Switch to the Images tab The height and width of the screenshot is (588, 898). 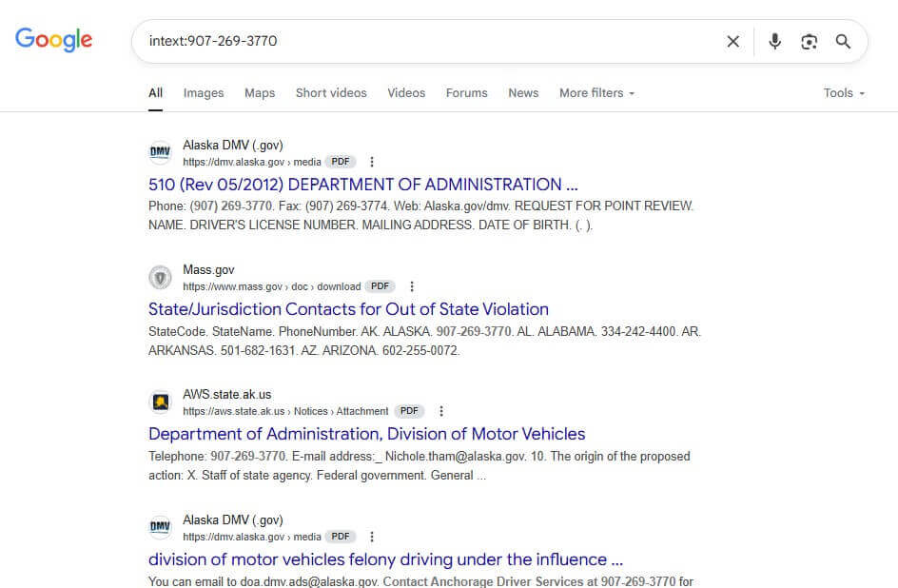point(204,92)
